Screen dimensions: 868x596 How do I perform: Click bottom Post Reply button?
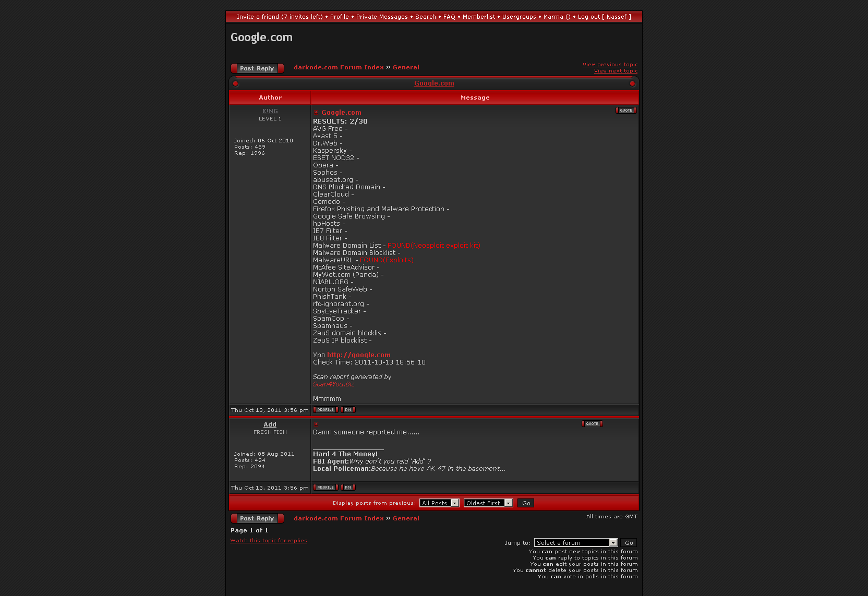(257, 518)
